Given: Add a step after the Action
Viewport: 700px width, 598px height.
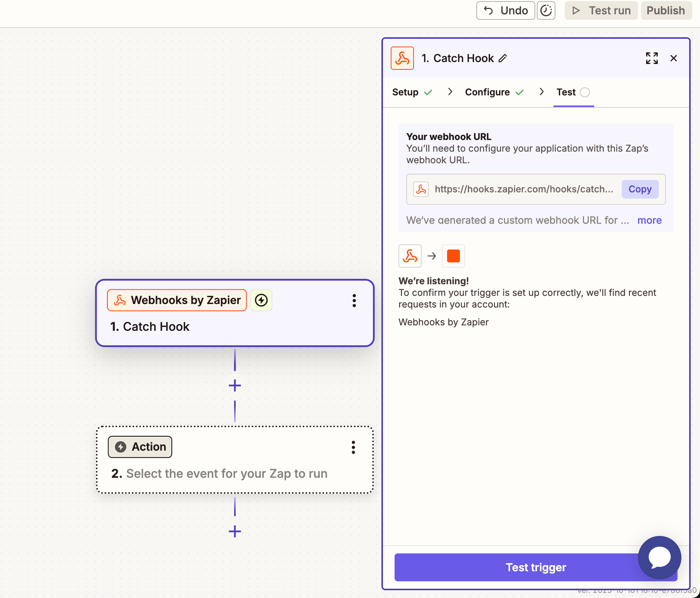Looking at the screenshot, I should click(235, 531).
